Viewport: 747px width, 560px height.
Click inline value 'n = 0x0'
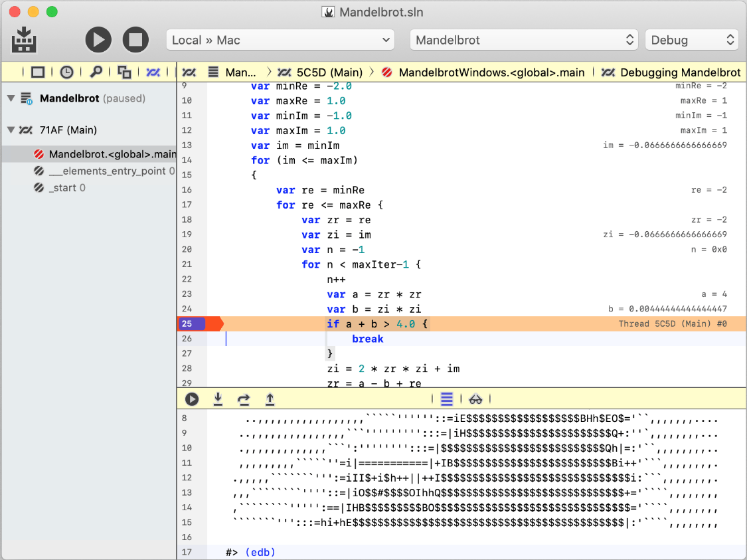(x=709, y=249)
